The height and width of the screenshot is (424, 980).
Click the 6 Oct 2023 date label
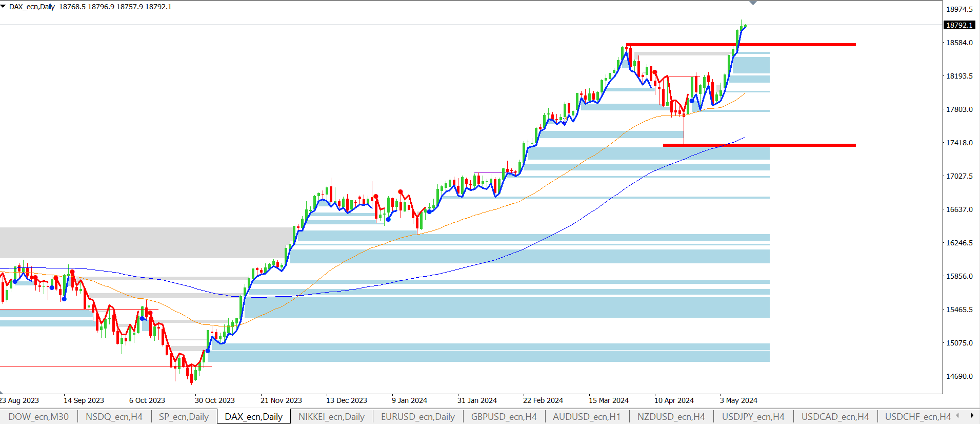pos(147,400)
